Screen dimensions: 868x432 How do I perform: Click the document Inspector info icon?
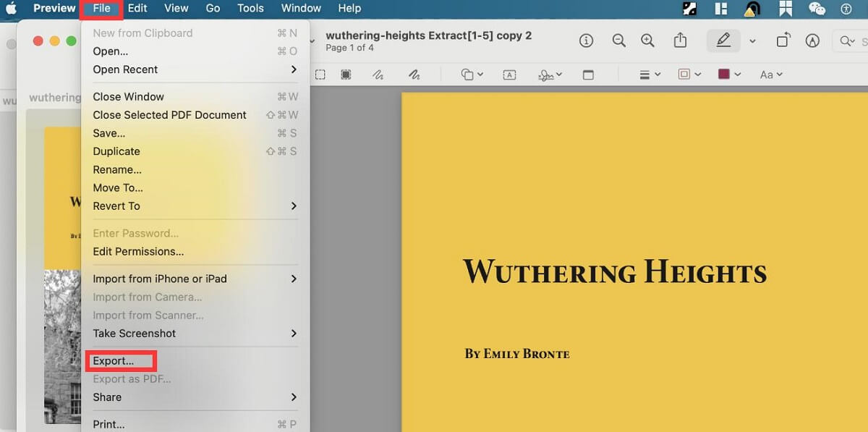(587, 41)
